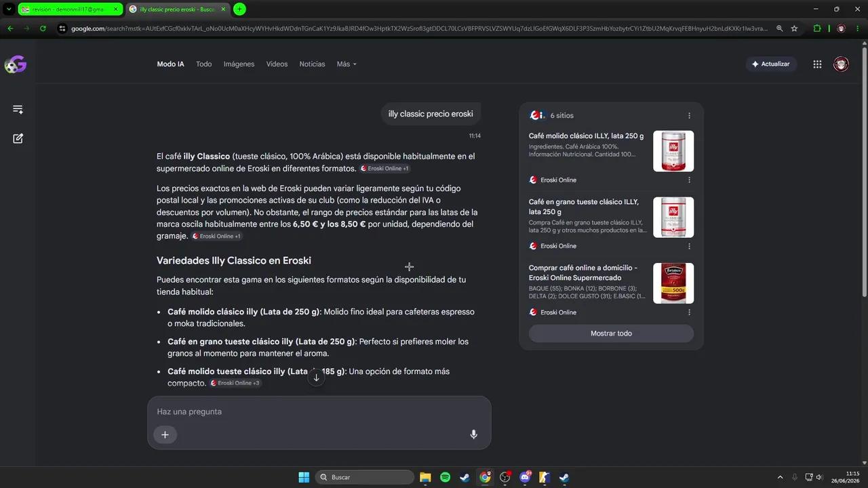Click the address bar URL
868x488 pixels.
pos(419,28)
